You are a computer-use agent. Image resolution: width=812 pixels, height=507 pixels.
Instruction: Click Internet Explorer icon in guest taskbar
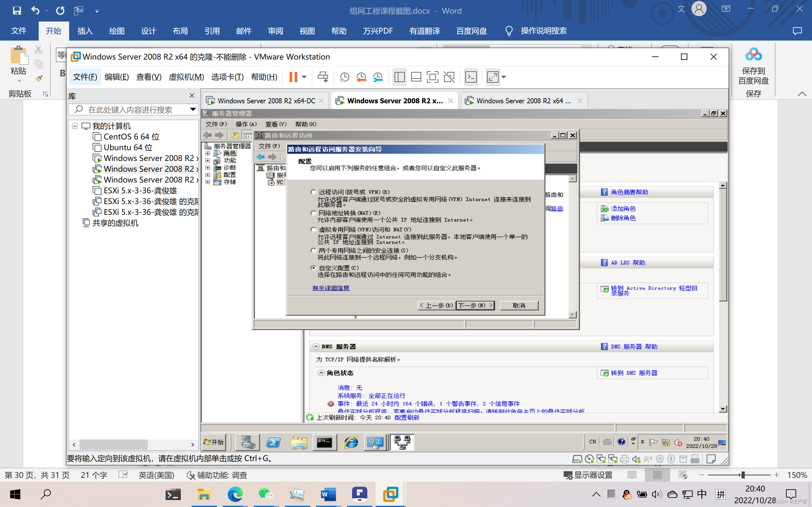[x=351, y=443]
